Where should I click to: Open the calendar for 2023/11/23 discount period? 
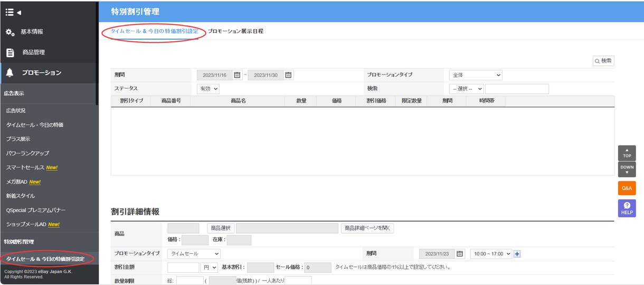point(460,254)
